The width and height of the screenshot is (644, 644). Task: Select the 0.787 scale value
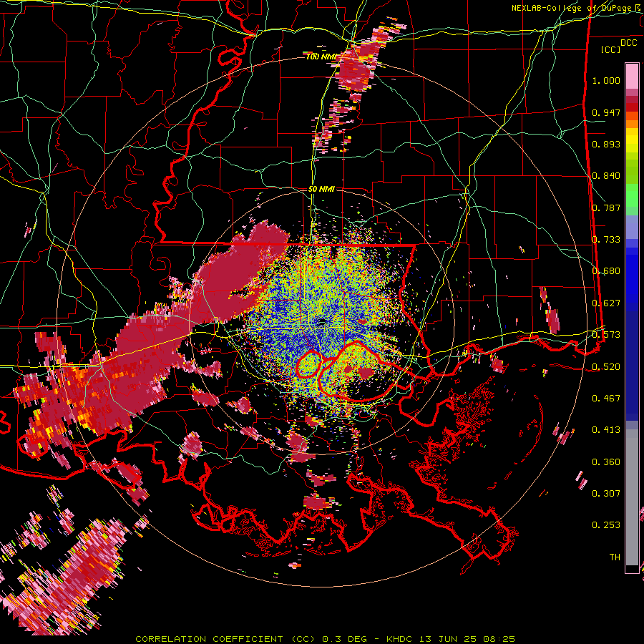606,208
